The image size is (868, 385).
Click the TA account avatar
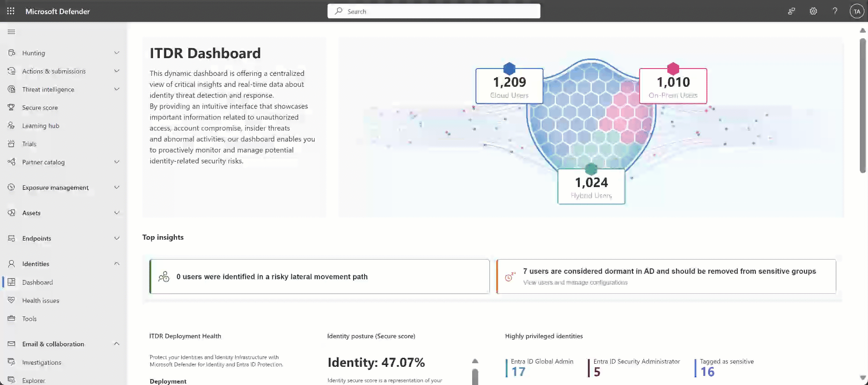(857, 11)
